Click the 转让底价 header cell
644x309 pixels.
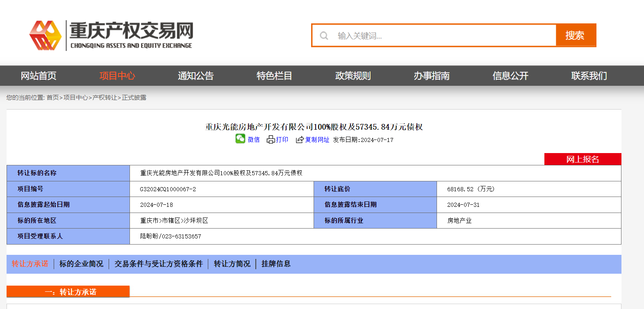pos(375,189)
